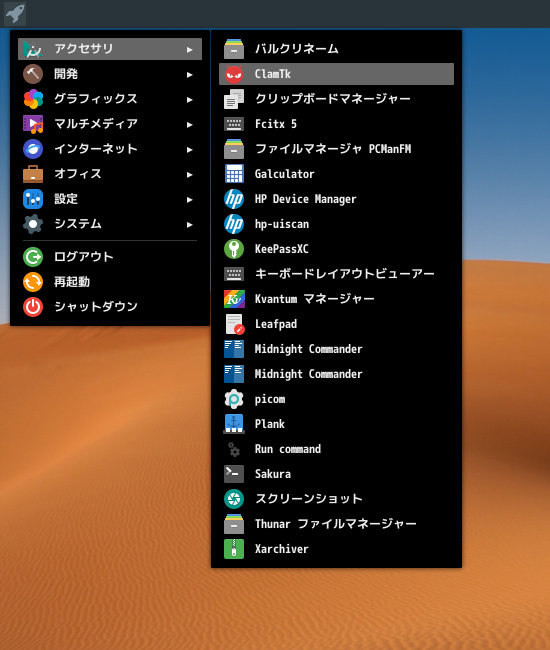Viewport: 550px width, 650px height.
Task: Expand アクセサリ submenu arrow
Action: tap(189, 50)
